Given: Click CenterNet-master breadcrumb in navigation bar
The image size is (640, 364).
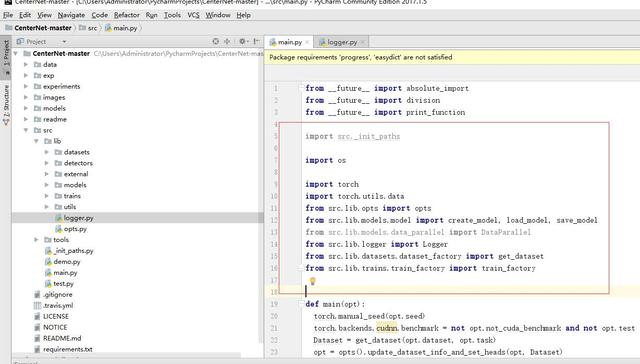Looking at the screenshot, I should tap(38, 28).
